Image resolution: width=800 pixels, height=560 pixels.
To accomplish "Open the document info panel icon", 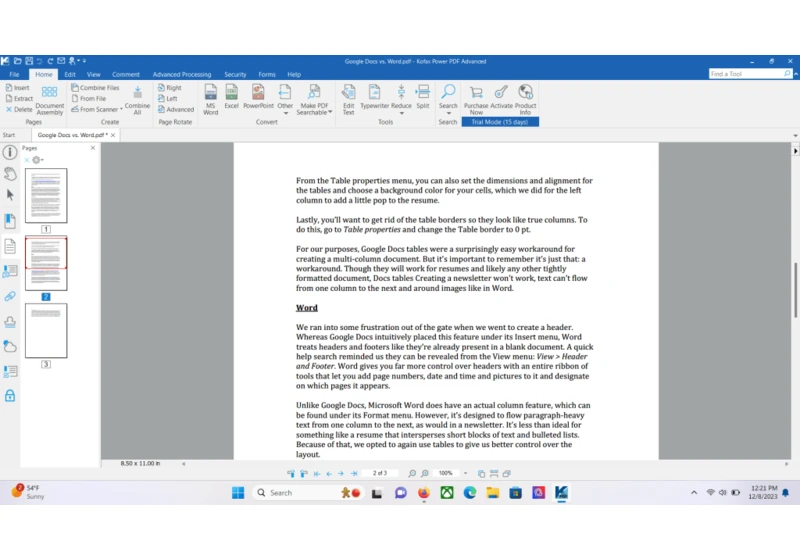I will 10,152.
